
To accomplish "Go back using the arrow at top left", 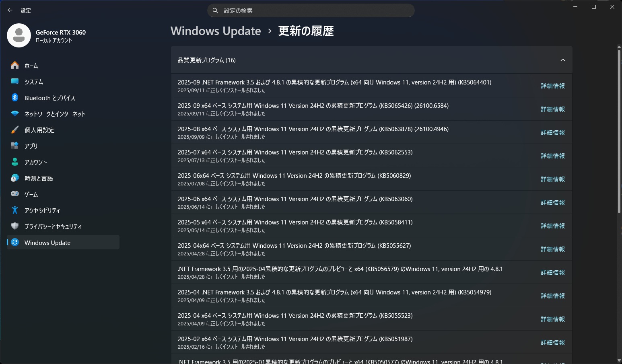I will 10,10.
